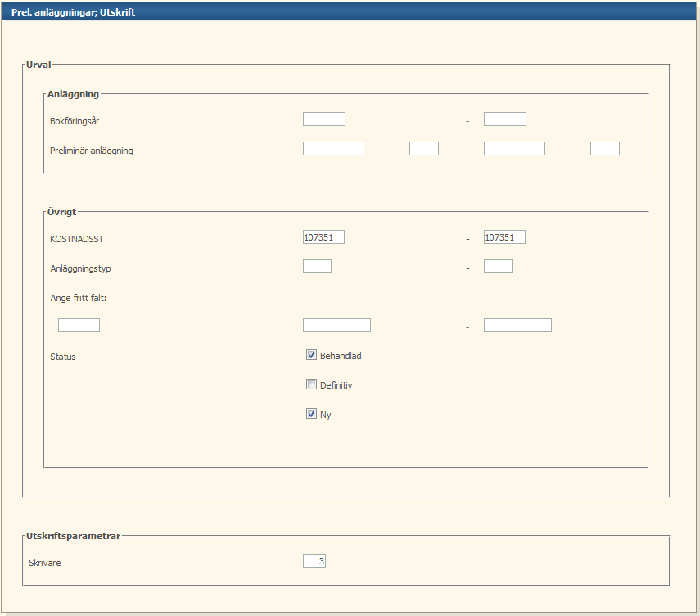700x616 pixels.
Task: Click the Ny label text
Action: point(326,415)
